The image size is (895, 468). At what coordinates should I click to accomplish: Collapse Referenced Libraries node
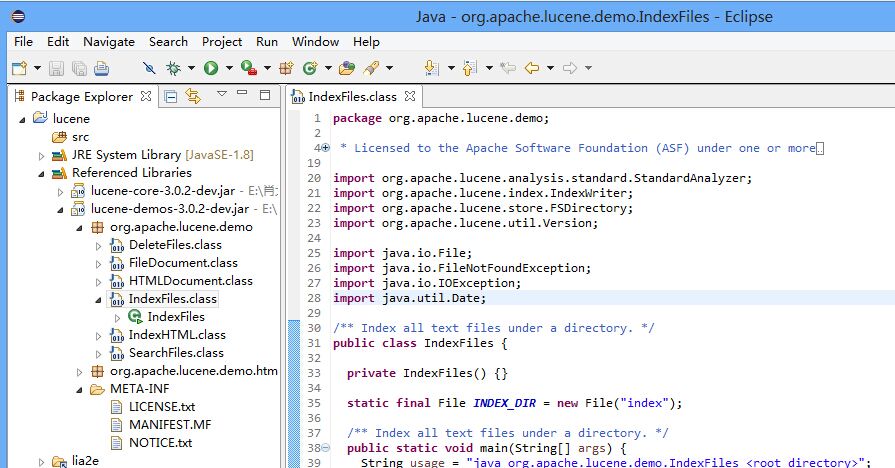click(x=41, y=174)
